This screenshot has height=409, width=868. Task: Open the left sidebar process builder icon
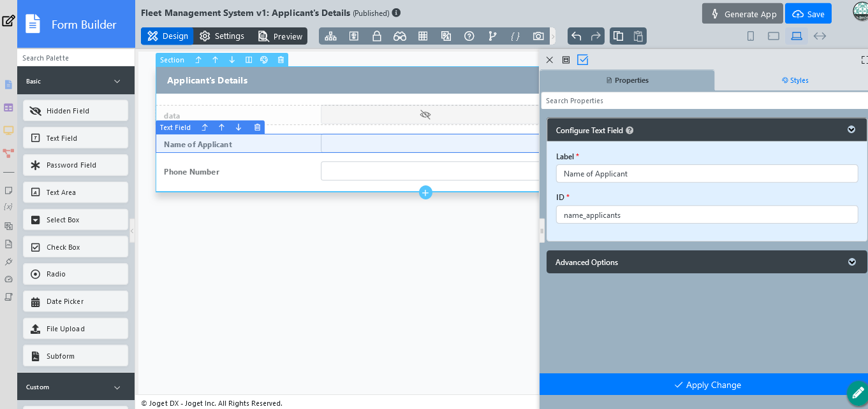pos(8,154)
